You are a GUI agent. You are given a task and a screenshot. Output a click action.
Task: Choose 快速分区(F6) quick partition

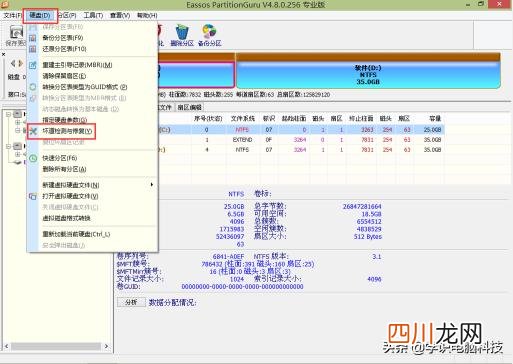[60, 158]
